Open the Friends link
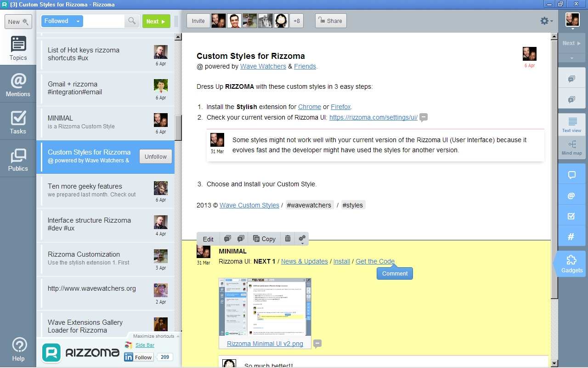The height and width of the screenshot is (368, 588). point(305,66)
